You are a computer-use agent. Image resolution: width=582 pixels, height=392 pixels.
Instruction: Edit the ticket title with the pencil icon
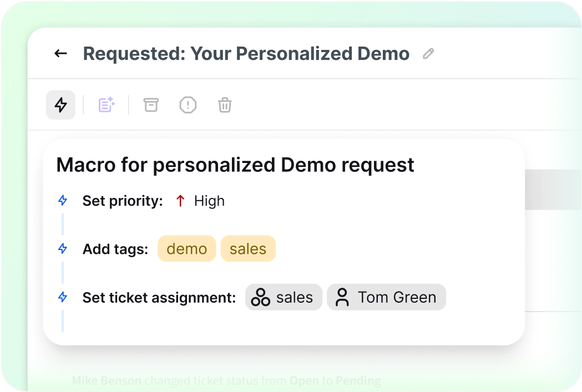(427, 53)
